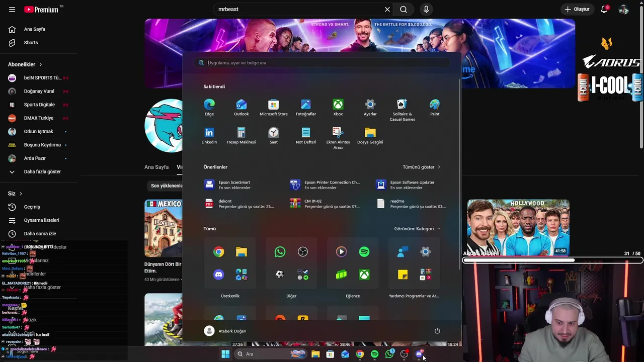Click Ataberk Doğan user account
The height and width of the screenshot is (362, 644).
pyautogui.click(x=225, y=331)
